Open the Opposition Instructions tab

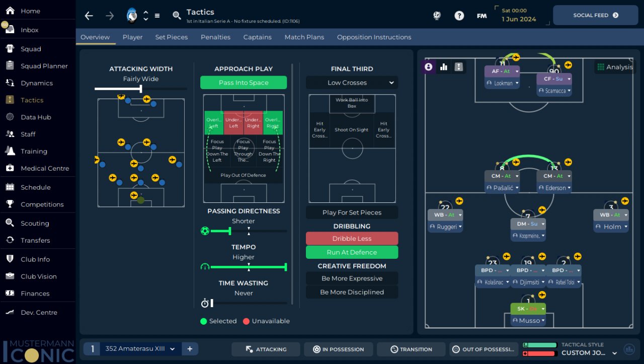tap(374, 37)
